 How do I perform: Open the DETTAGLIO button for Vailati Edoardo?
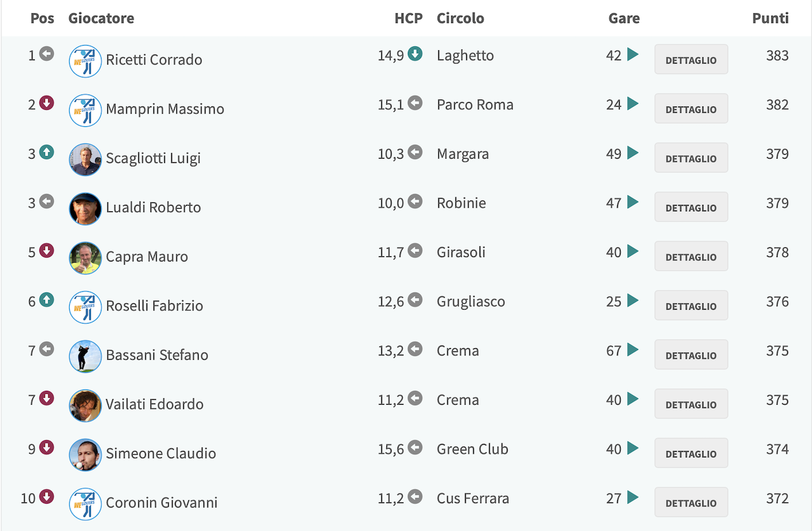pyautogui.click(x=691, y=404)
